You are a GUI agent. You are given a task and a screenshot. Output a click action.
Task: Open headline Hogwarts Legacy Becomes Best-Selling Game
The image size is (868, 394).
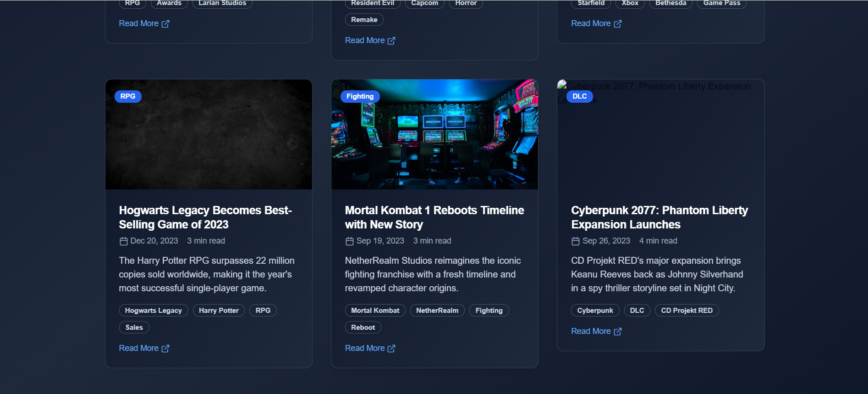205,217
